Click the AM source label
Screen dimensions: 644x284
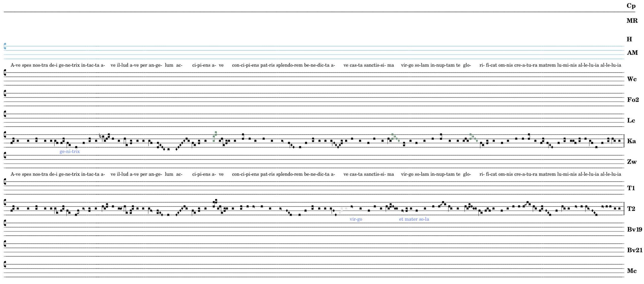click(x=632, y=53)
